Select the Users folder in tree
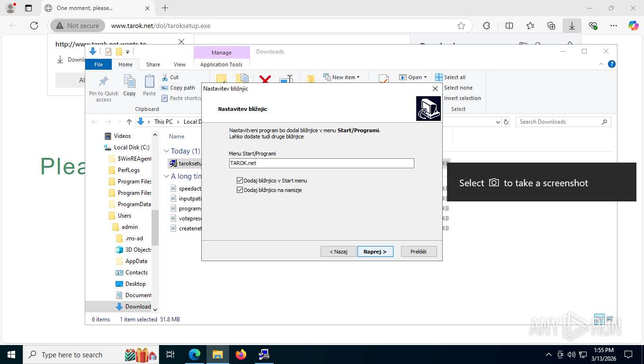Image resolution: width=644 pixels, height=364 pixels. click(124, 216)
